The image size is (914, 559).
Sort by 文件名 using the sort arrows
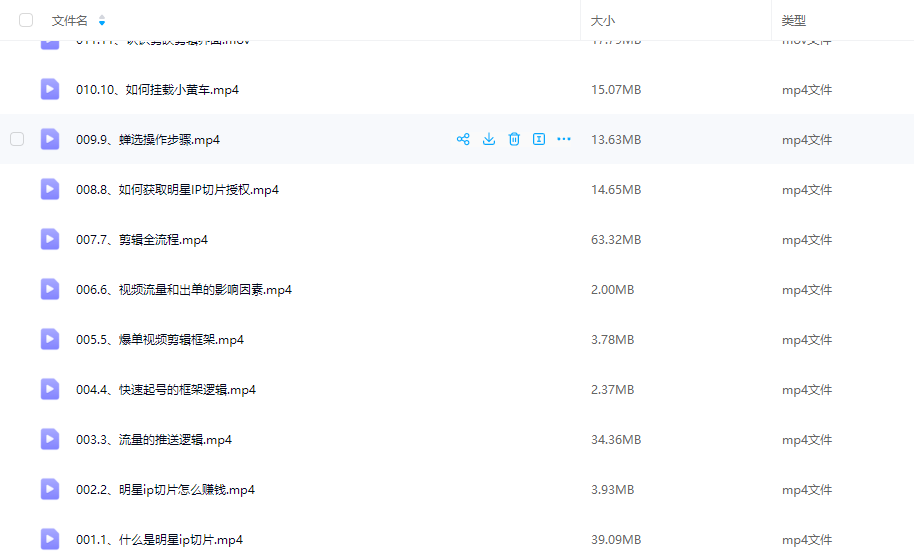(x=102, y=21)
